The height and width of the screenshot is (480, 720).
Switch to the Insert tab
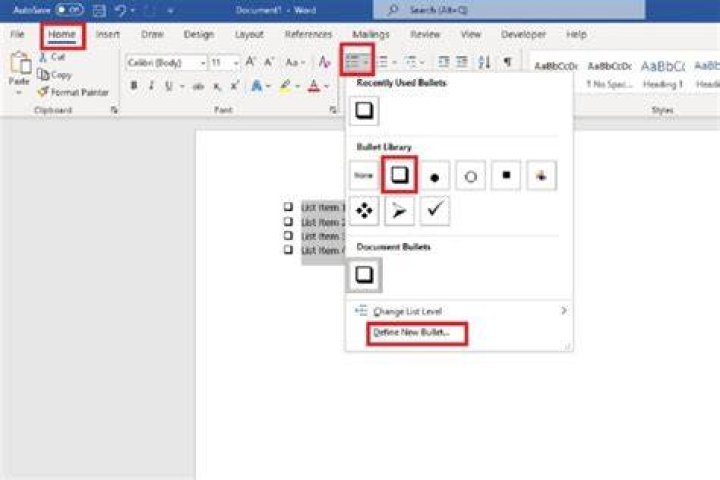(108, 34)
